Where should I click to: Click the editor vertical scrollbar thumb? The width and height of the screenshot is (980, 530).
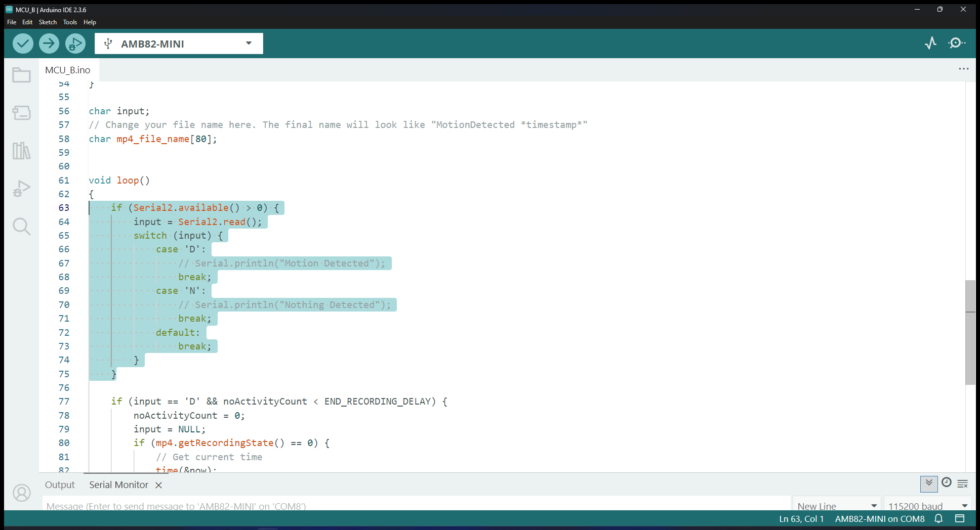pyautogui.click(x=970, y=332)
